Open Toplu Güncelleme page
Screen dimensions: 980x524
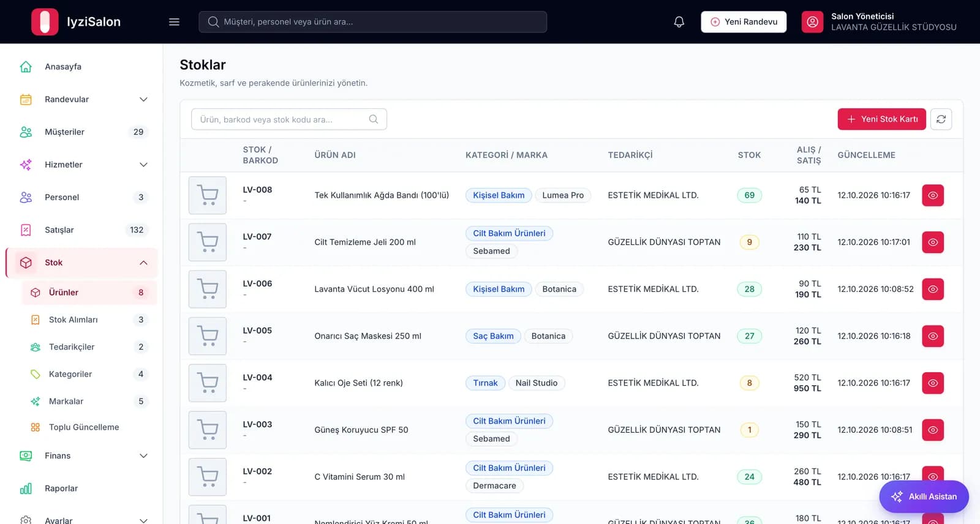click(89, 427)
